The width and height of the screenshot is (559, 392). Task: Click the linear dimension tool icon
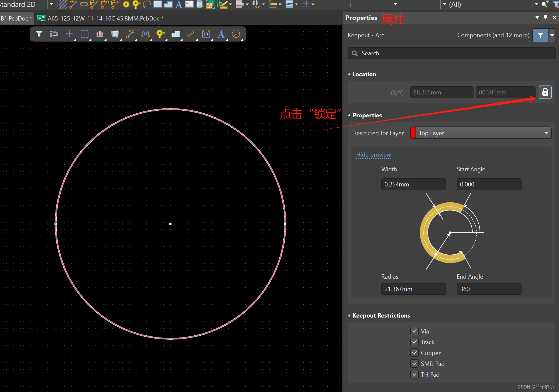click(x=206, y=34)
